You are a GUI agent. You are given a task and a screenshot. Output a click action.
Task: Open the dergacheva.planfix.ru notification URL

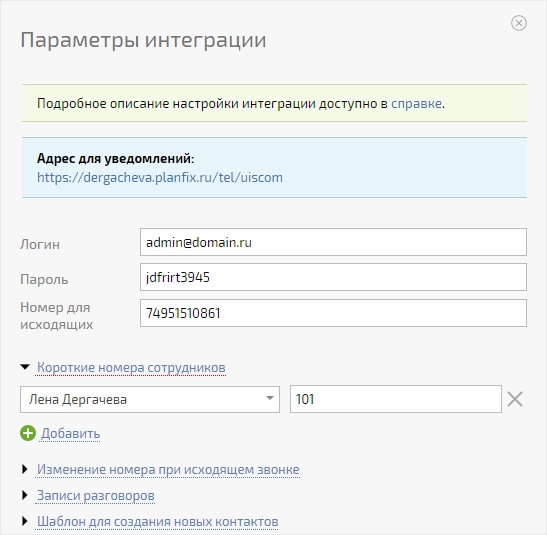click(x=160, y=178)
